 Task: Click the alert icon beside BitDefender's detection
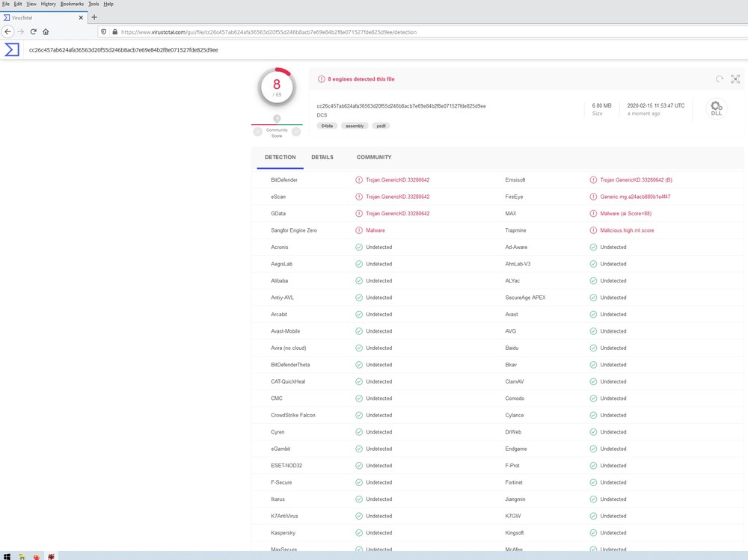click(361, 179)
